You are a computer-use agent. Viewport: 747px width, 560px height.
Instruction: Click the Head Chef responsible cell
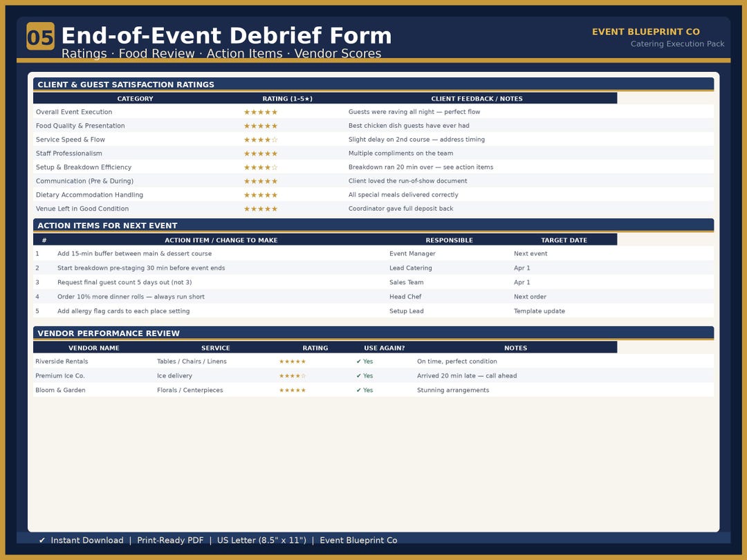405,297
